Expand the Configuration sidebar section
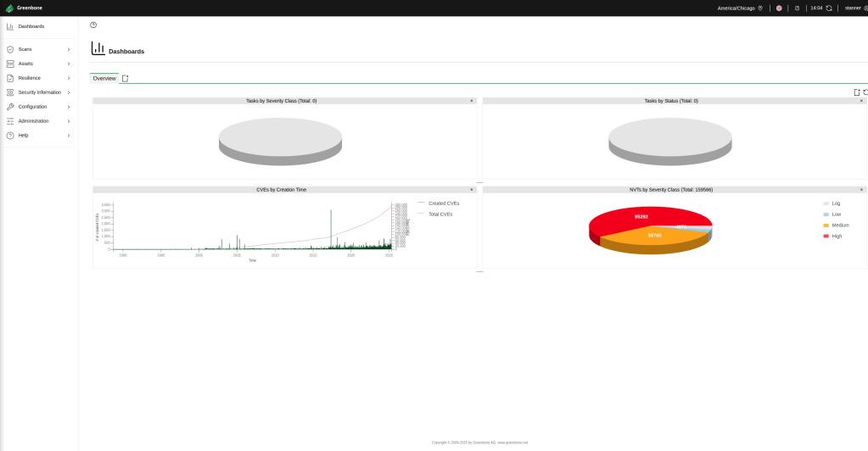This screenshot has height=451, width=868. click(38, 107)
